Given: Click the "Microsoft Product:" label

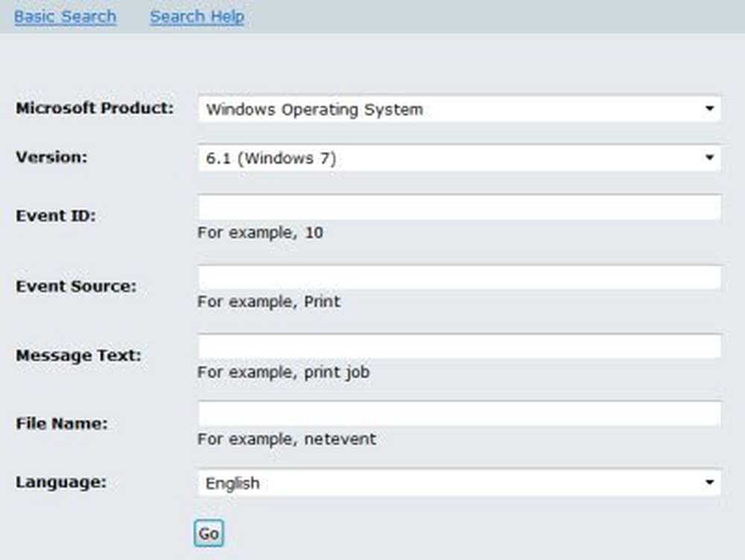Looking at the screenshot, I should [x=95, y=108].
